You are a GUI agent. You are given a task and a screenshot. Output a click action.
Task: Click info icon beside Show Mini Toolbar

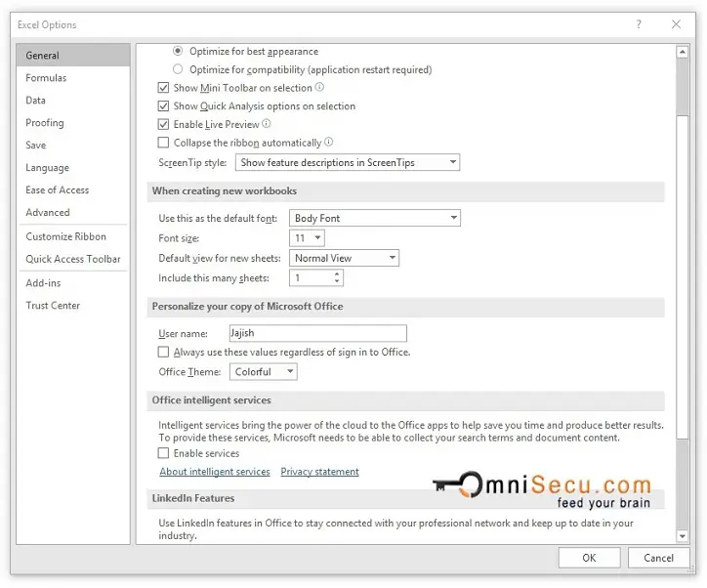[x=319, y=87]
